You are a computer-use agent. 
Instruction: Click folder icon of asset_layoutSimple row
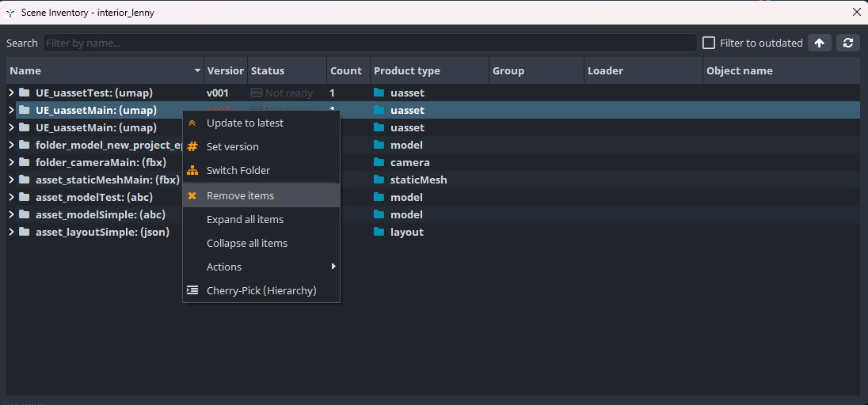[x=24, y=232]
